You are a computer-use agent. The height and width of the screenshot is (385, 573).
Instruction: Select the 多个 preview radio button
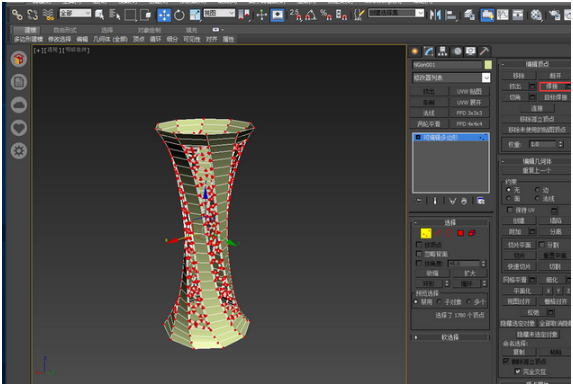tap(468, 302)
